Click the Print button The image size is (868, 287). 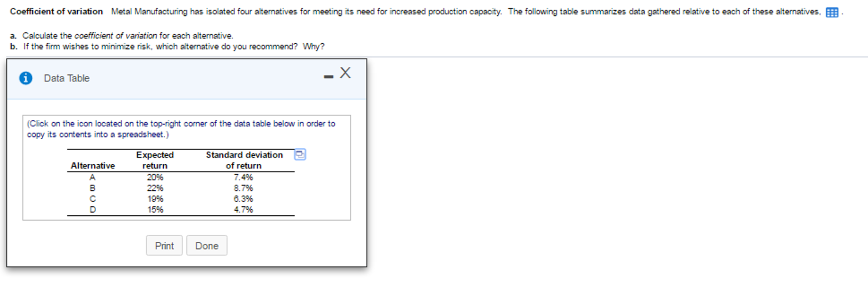click(x=164, y=245)
